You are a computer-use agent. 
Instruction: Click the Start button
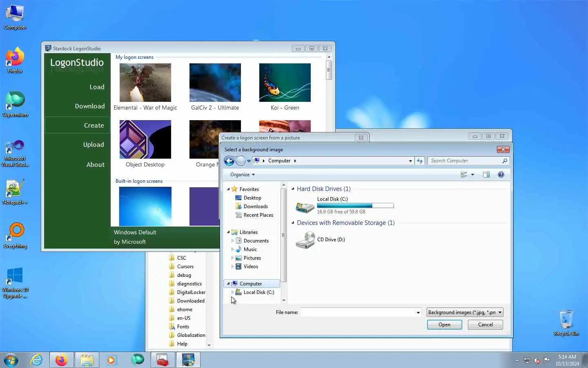(11, 360)
